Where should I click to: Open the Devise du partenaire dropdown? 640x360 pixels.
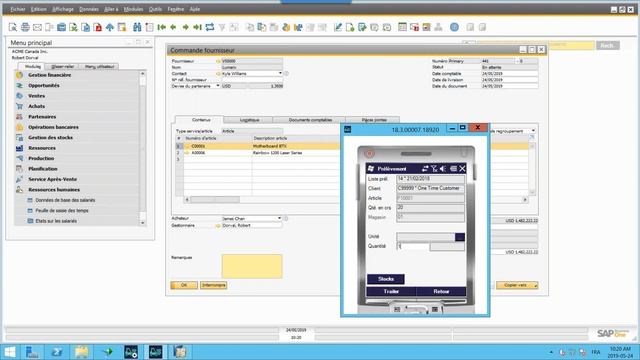(218, 86)
